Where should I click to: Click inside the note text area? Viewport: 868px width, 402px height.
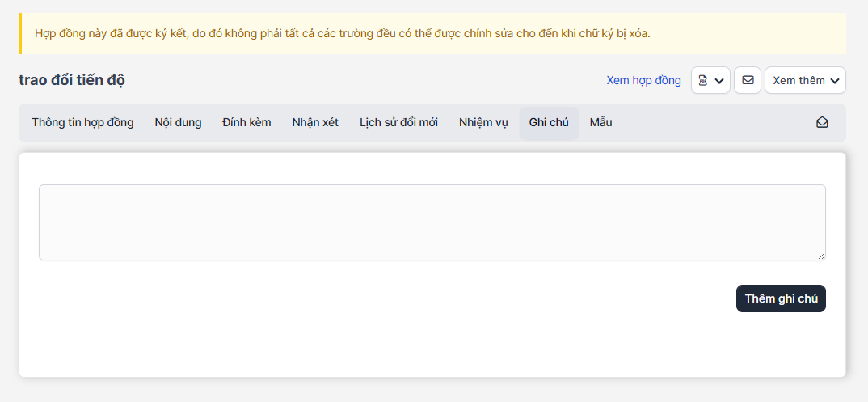(x=432, y=222)
